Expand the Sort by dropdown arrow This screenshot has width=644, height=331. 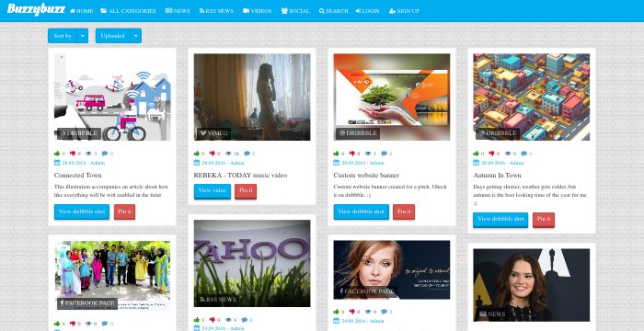tap(83, 36)
